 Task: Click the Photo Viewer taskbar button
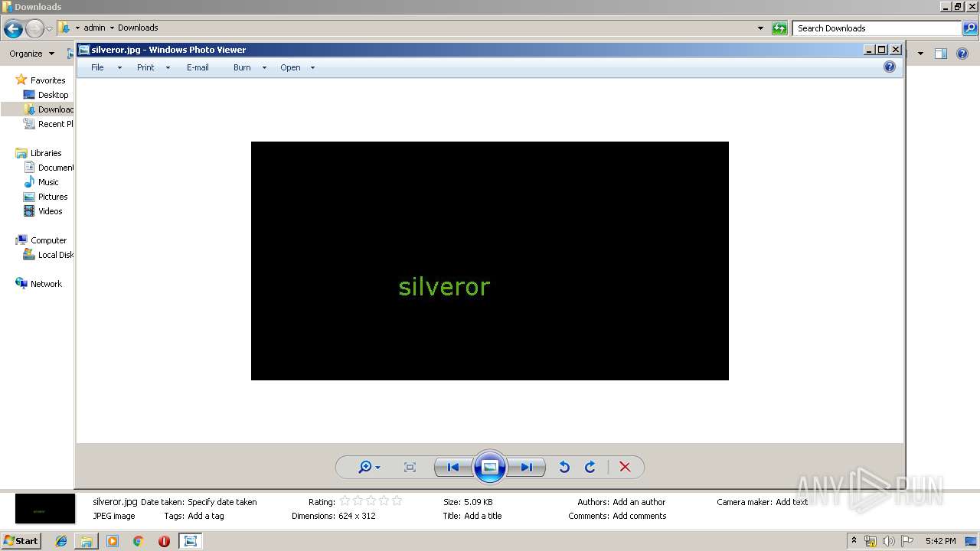pos(190,541)
